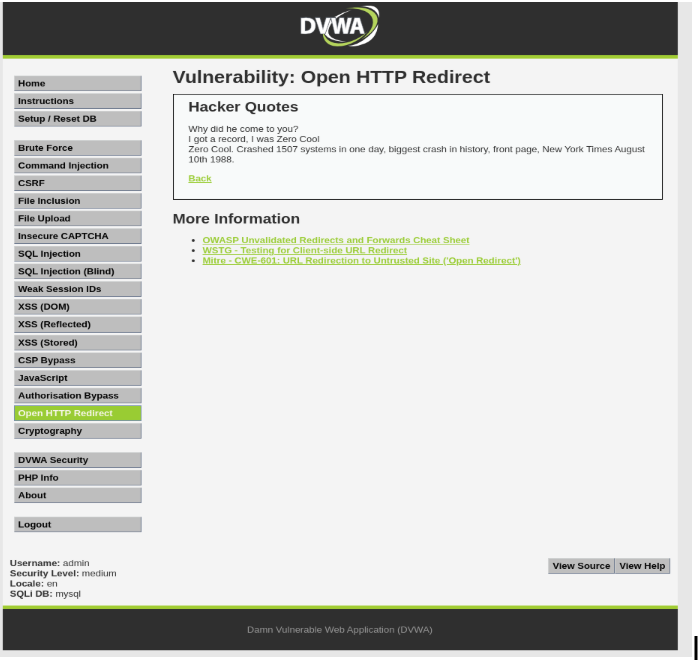
Task: Open Mitre CWE-601 reference link
Action: tap(361, 260)
